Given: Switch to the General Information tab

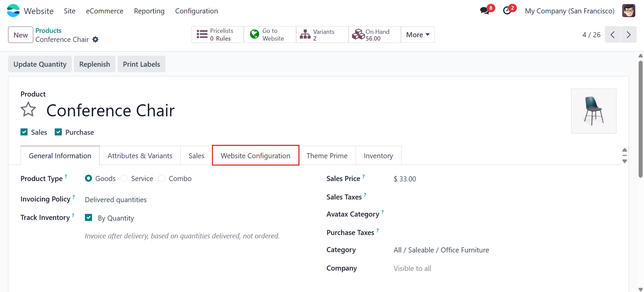Looking at the screenshot, I should tap(60, 156).
